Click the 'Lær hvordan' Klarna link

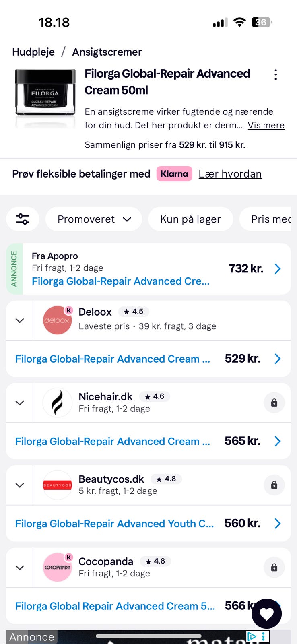(230, 174)
